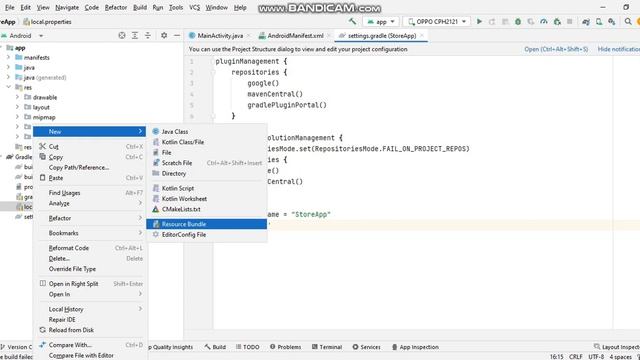
Task: Click Find Usages in context menu
Action: [x=90, y=193]
